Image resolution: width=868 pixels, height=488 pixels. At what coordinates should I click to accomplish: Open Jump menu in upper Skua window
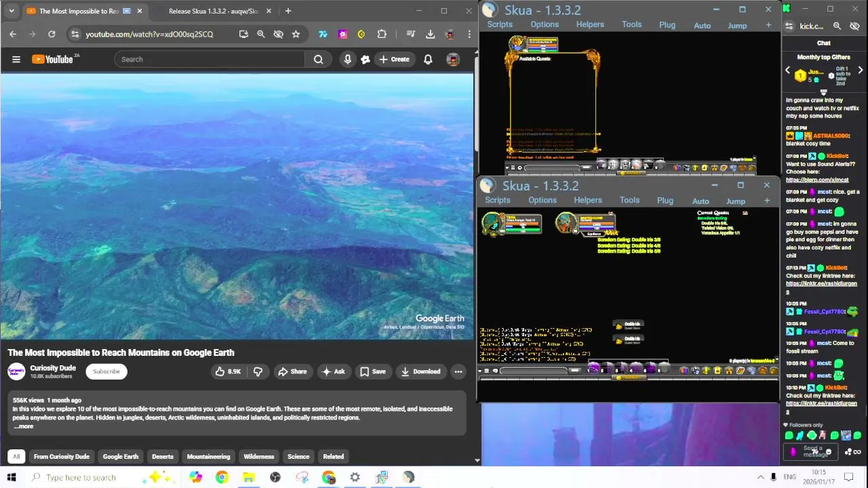(737, 26)
